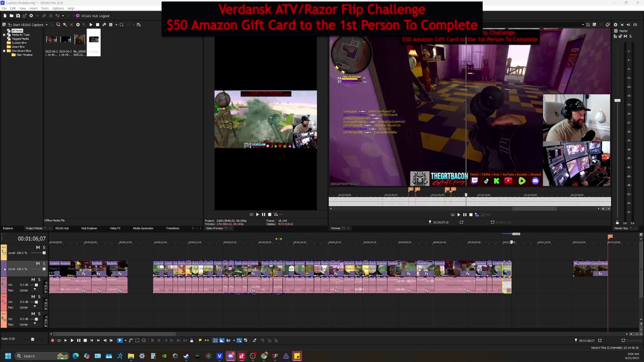Switch to the Explorer tab
This screenshot has height=362, width=644.
click(8, 228)
